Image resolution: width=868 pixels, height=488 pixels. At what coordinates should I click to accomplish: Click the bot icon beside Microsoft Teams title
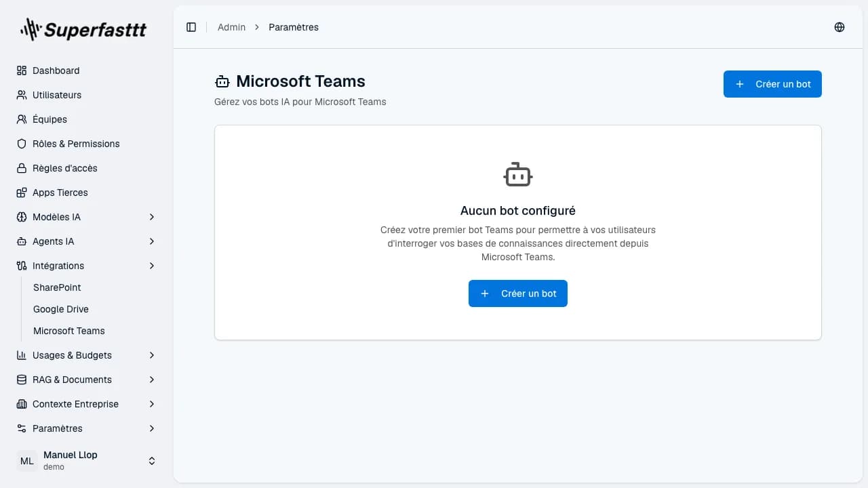[x=222, y=82]
